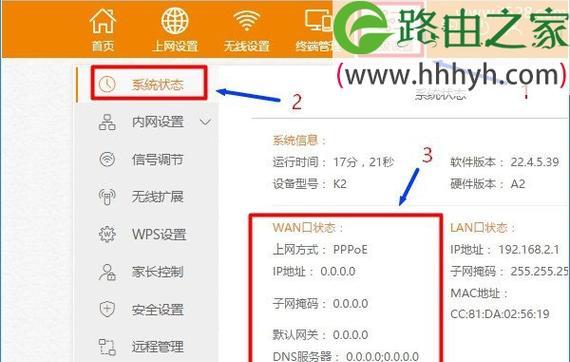This screenshot has height=362, width=570.
Task: Click the WAN口状态 heading
Action: pyautogui.click(x=308, y=228)
